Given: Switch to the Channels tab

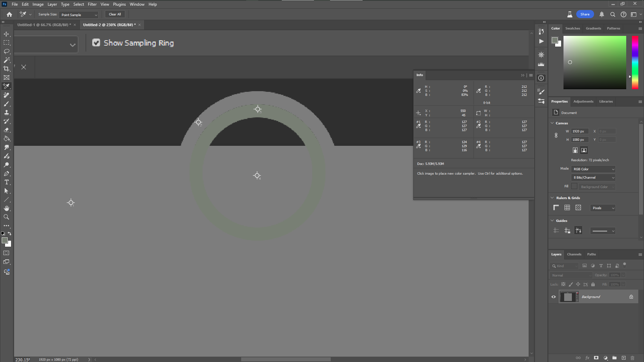Looking at the screenshot, I should (x=574, y=254).
